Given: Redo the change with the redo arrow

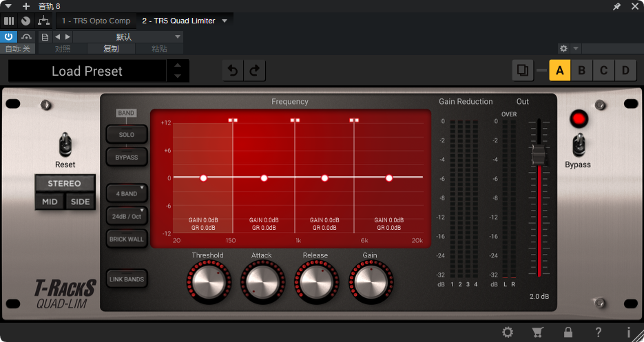Looking at the screenshot, I should [x=255, y=71].
